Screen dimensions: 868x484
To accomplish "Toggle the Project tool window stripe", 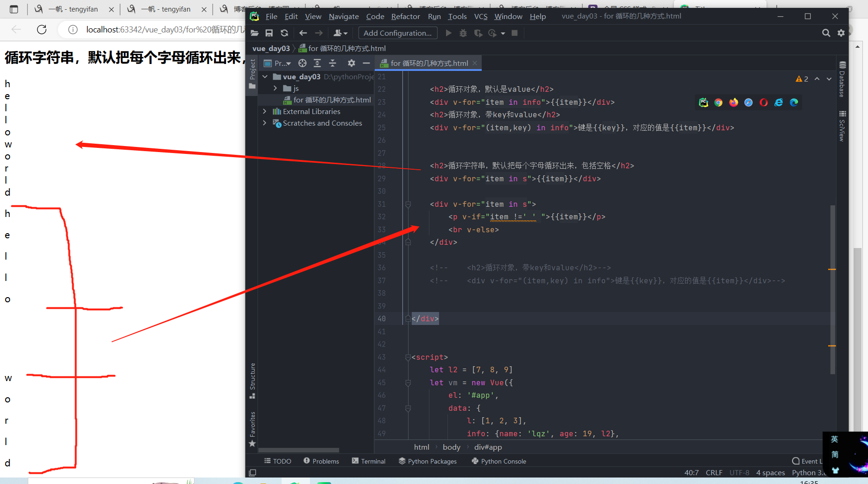I will [252, 74].
